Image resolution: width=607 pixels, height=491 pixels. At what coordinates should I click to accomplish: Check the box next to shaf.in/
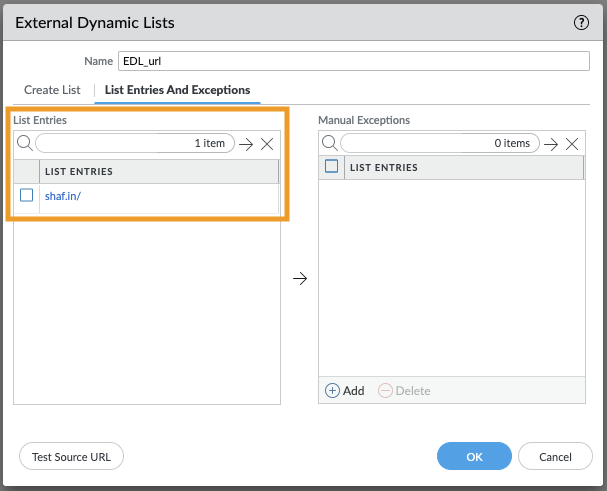(27, 195)
